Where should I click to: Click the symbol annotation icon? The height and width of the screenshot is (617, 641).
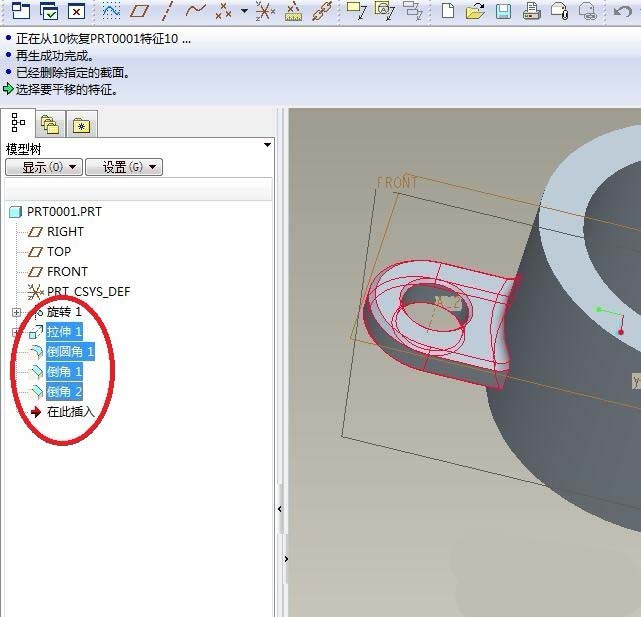pos(384,11)
